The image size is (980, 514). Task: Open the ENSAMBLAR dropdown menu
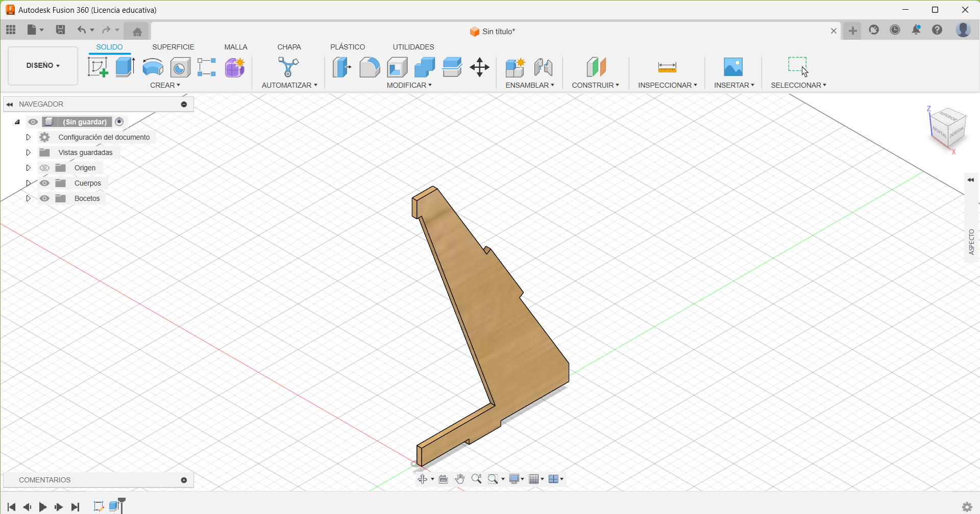click(x=530, y=85)
